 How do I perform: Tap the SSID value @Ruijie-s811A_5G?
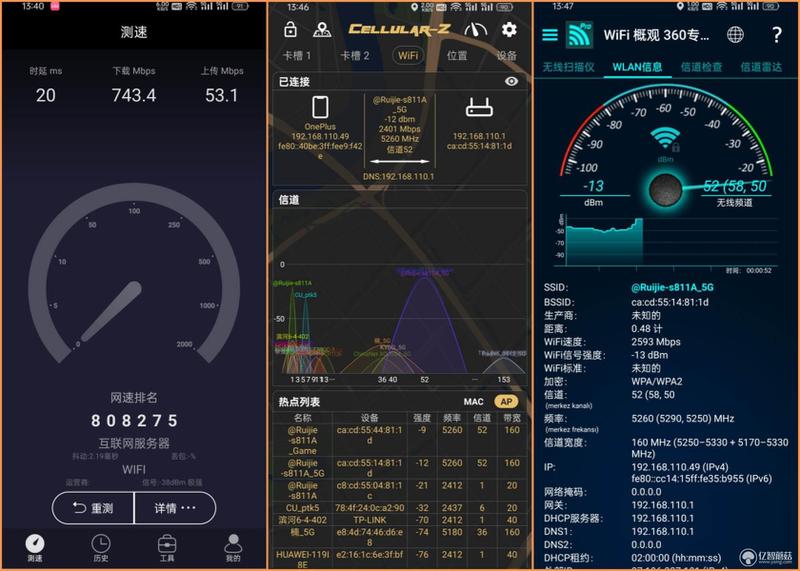click(x=672, y=287)
